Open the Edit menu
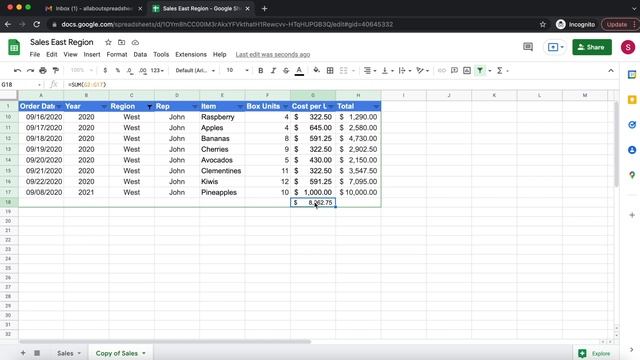 [x=51, y=54]
